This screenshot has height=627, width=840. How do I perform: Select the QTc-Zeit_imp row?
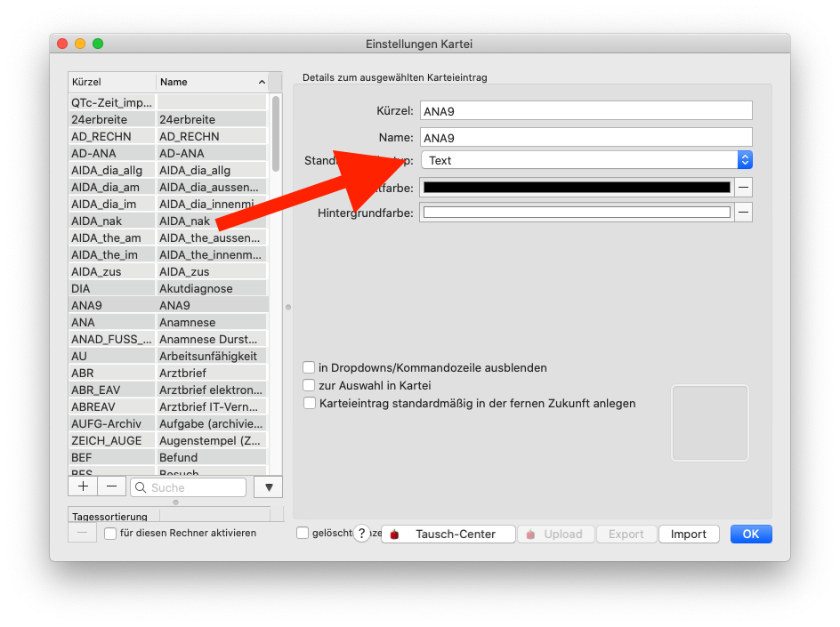click(x=167, y=102)
